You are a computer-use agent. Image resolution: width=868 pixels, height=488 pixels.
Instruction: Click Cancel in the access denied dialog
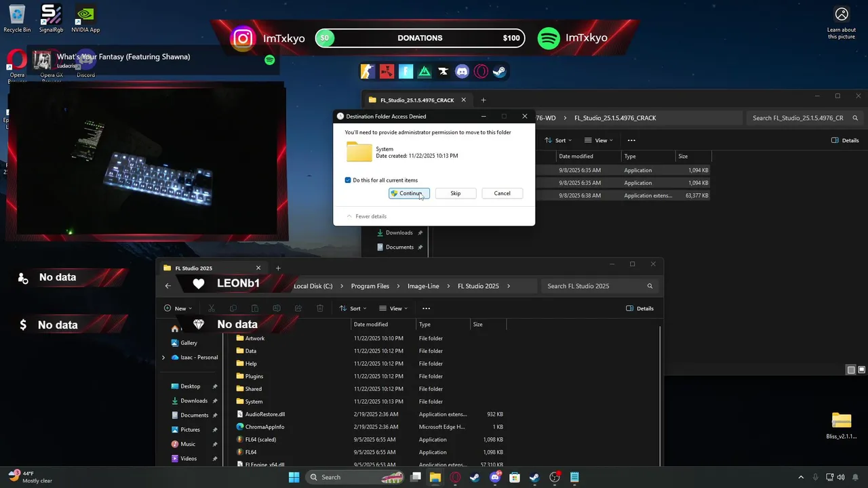tap(502, 193)
